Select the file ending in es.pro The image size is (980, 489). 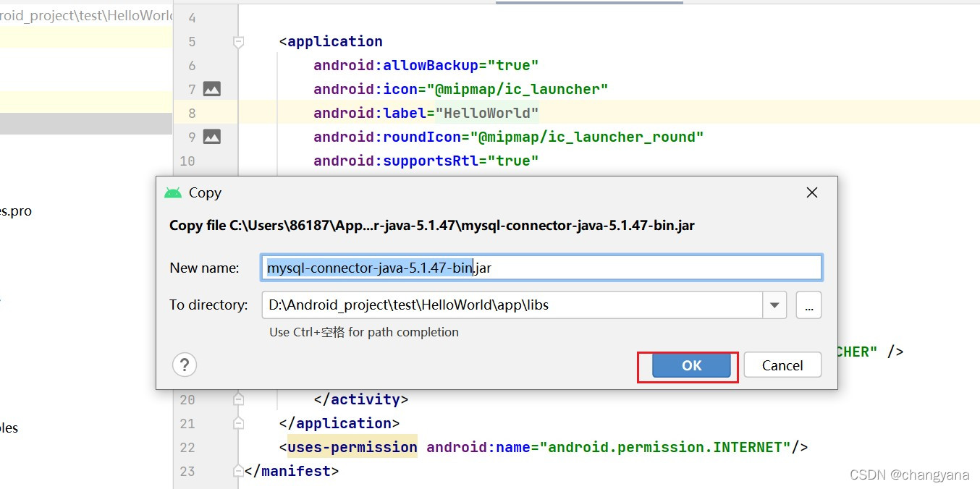click(x=16, y=211)
